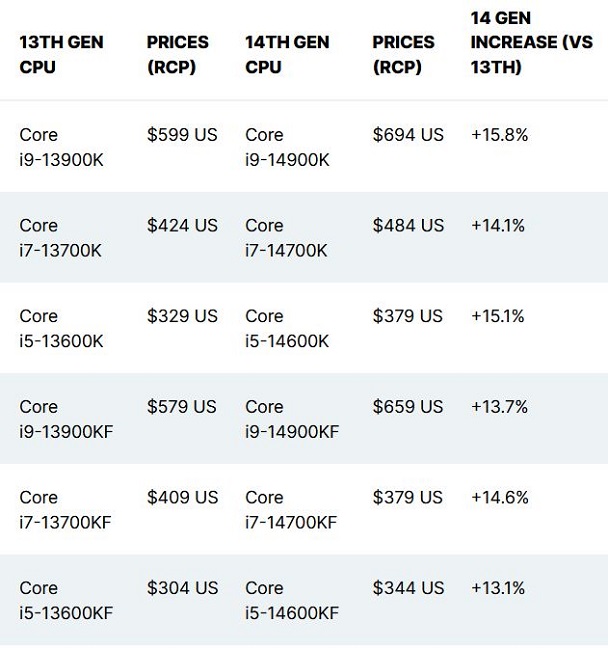Select the +15.1% increase value
608x650 pixels.
[x=498, y=316]
